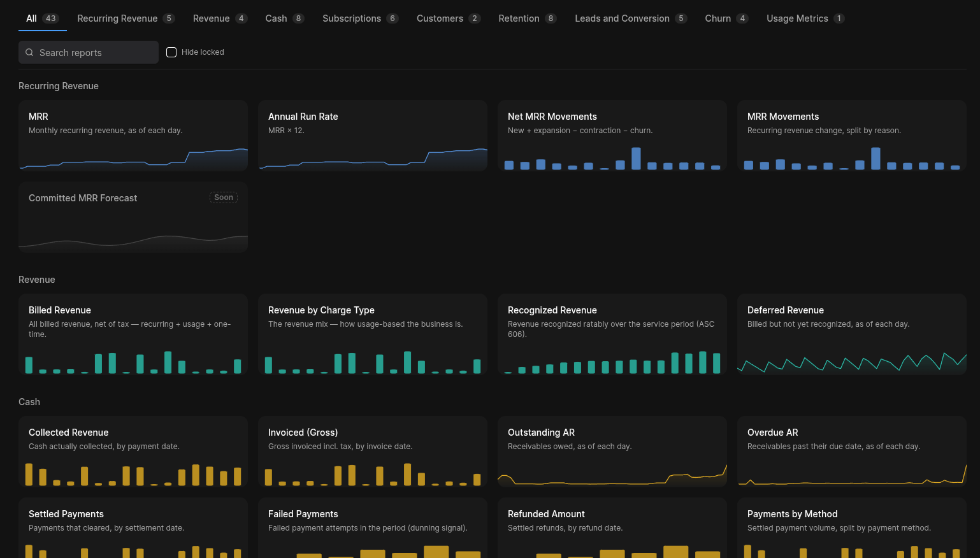Open the Settled Payments report

coord(133,528)
